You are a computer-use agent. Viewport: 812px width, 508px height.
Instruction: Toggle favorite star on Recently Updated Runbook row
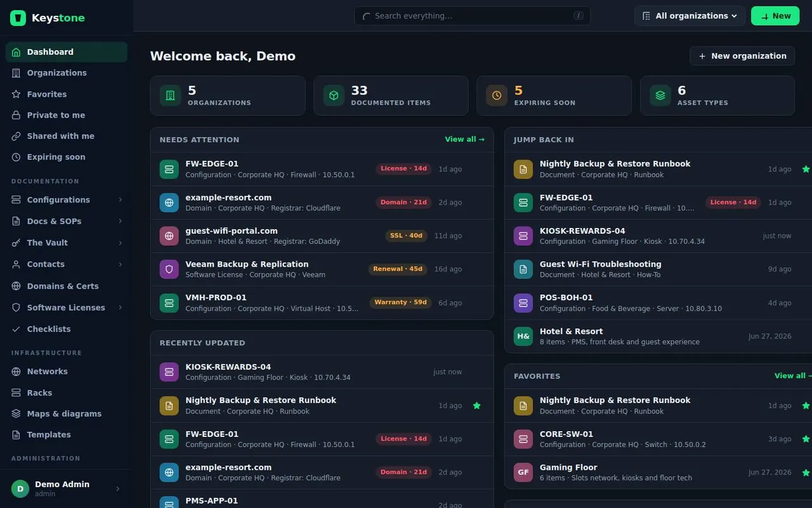[477, 405]
